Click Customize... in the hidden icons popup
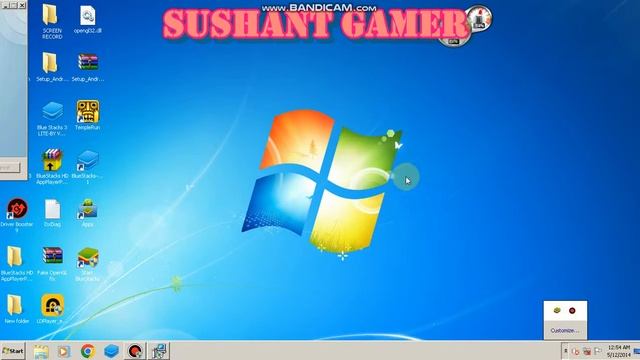Screen dimensions: 640x360 565,331
